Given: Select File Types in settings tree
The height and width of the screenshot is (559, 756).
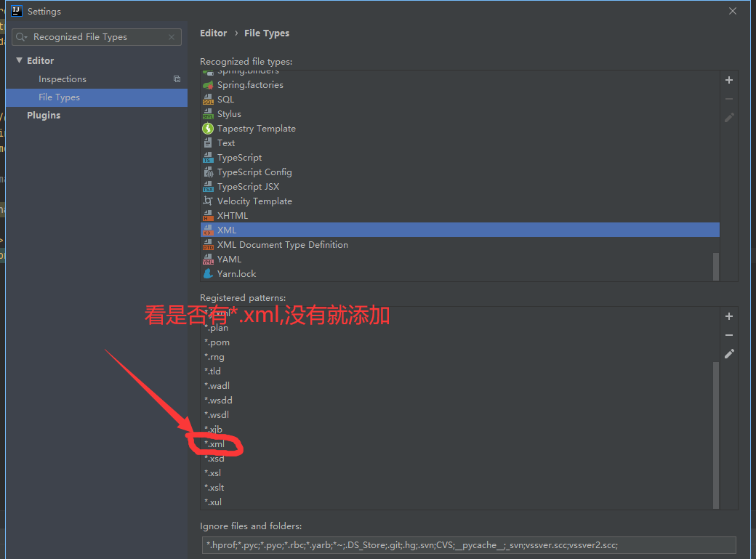Looking at the screenshot, I should [97, 97].
